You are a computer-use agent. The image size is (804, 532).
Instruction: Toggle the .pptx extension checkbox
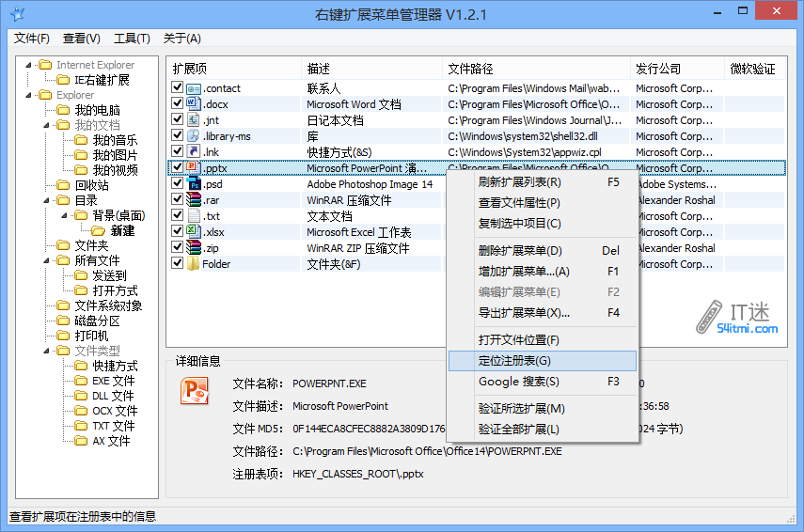178,167
